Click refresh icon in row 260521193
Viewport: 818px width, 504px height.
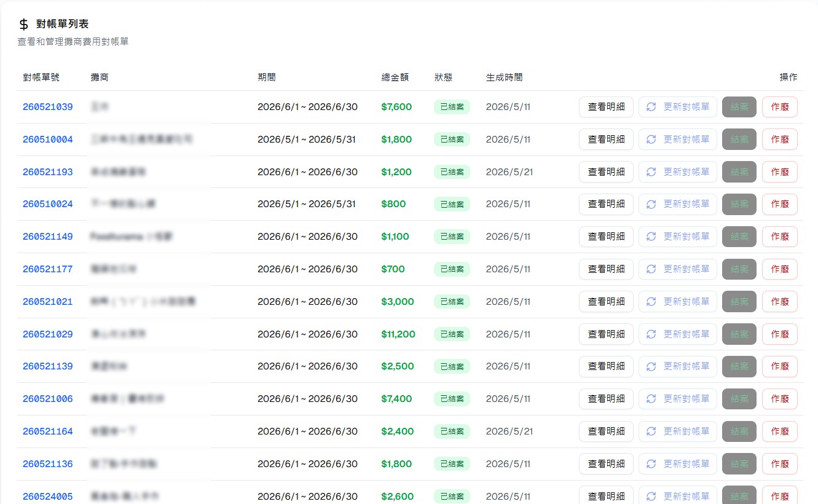coord(651,172)
